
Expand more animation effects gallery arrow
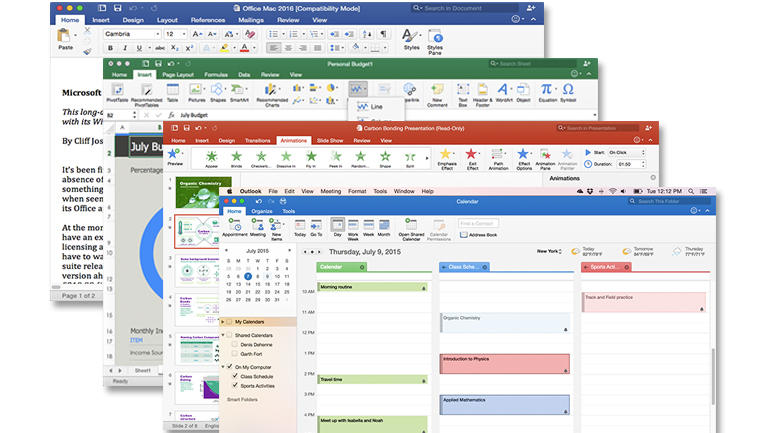(426, 158)
